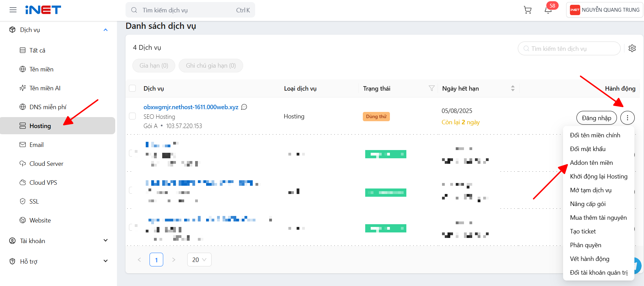The width and height of the screenshot is (644, 286).
Task: Go to the previous page arrow
Action: [139, 260]
